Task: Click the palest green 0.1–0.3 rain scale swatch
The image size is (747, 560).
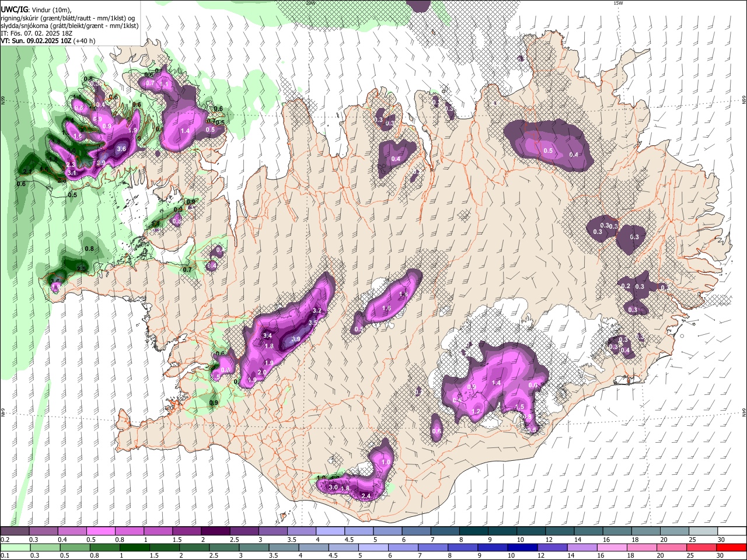Action: [x=15, y=547]
